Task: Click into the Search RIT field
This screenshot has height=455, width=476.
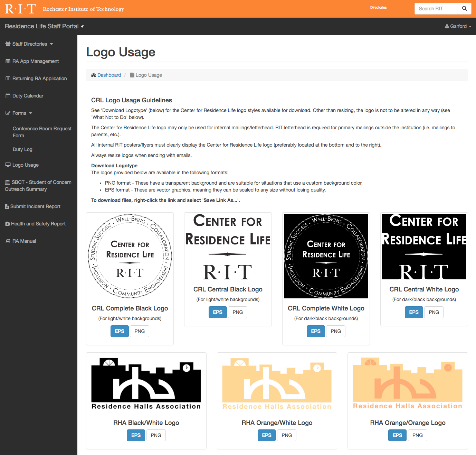Action: click(436, 9)
